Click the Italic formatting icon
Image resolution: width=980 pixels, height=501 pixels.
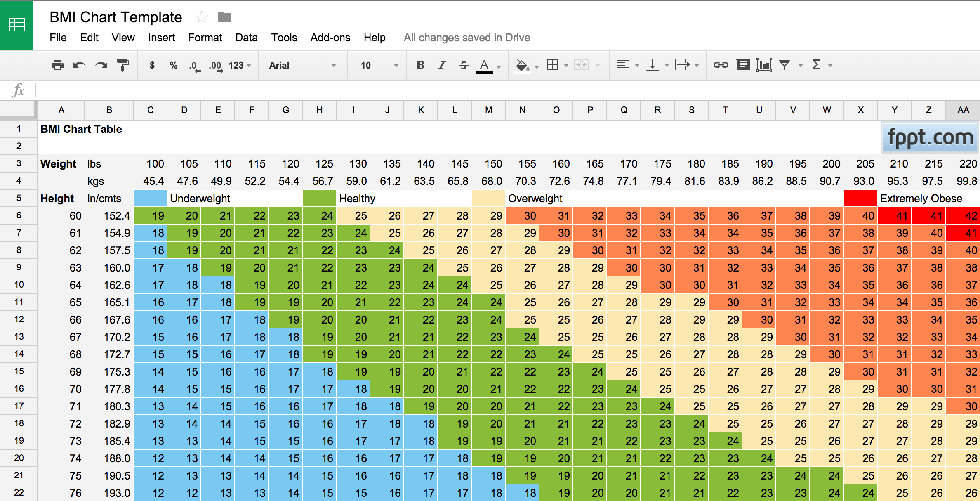tap(441, 64)
